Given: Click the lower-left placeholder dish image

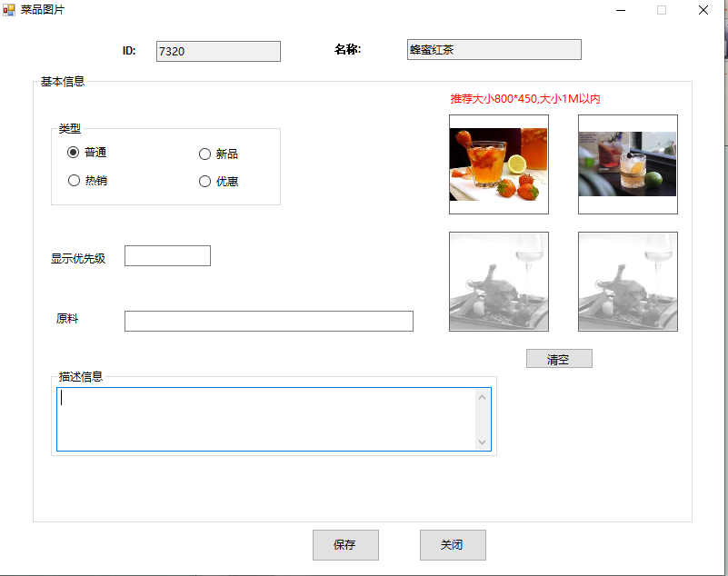Looking at the screenshot, I should point(499,282).
